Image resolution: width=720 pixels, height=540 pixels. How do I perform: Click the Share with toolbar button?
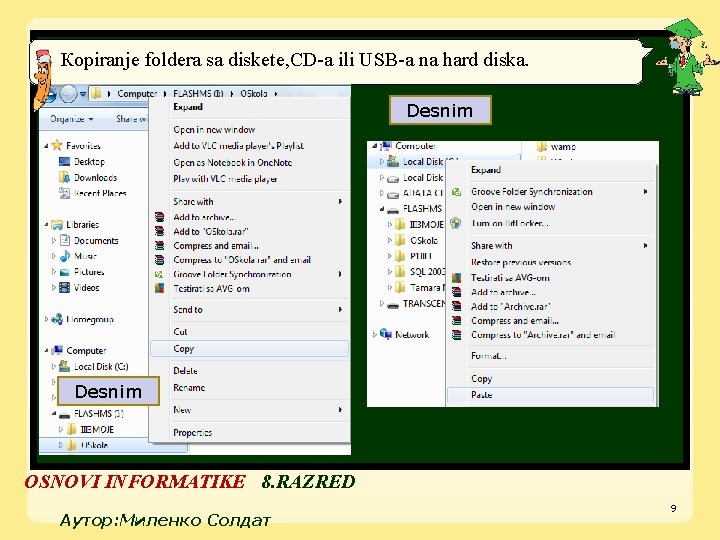pyautogui.click(x=131, y=119)
